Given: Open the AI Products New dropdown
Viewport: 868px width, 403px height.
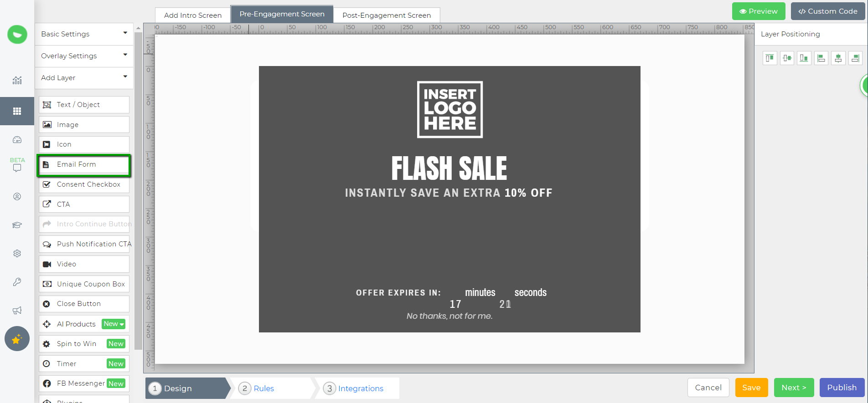Looking at the screenshot, I should tap(114, 324).
